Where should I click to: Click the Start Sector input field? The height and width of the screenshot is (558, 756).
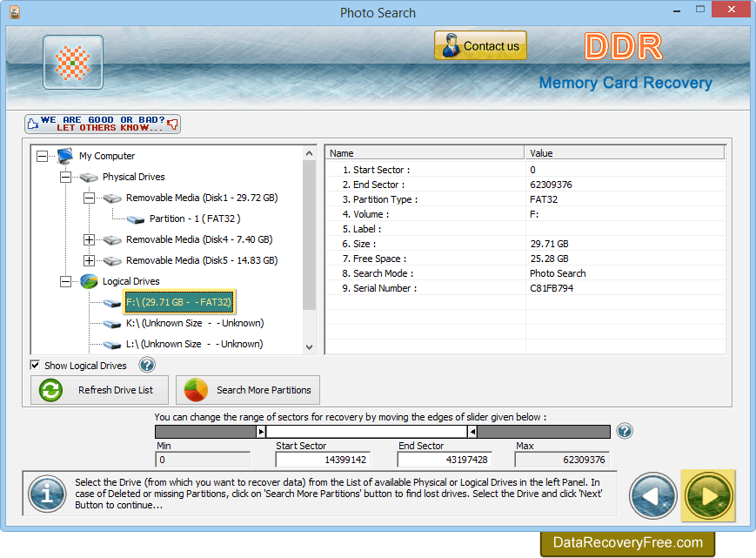[323, 460]
